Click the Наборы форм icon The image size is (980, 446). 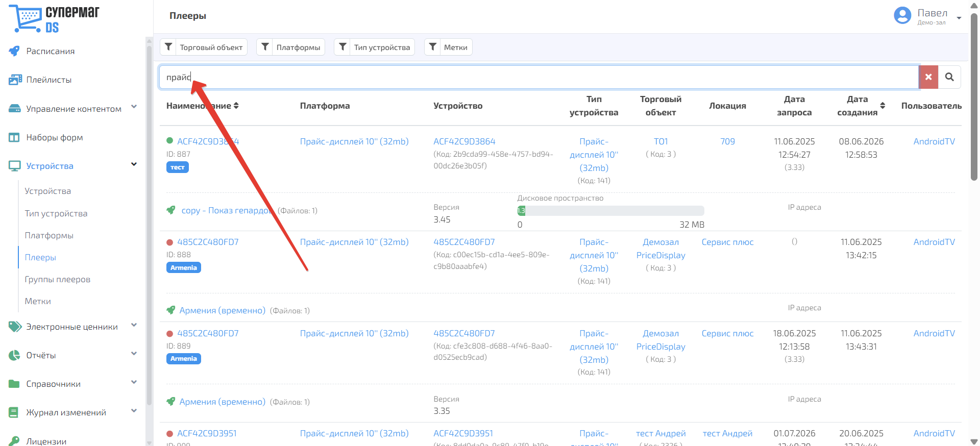(x=14, y=137)
